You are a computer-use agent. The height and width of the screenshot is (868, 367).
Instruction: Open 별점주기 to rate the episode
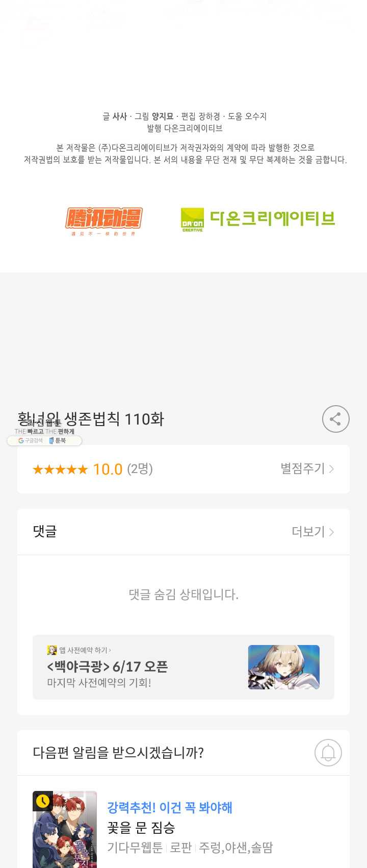pyautogui.click(x=307, y=468)
